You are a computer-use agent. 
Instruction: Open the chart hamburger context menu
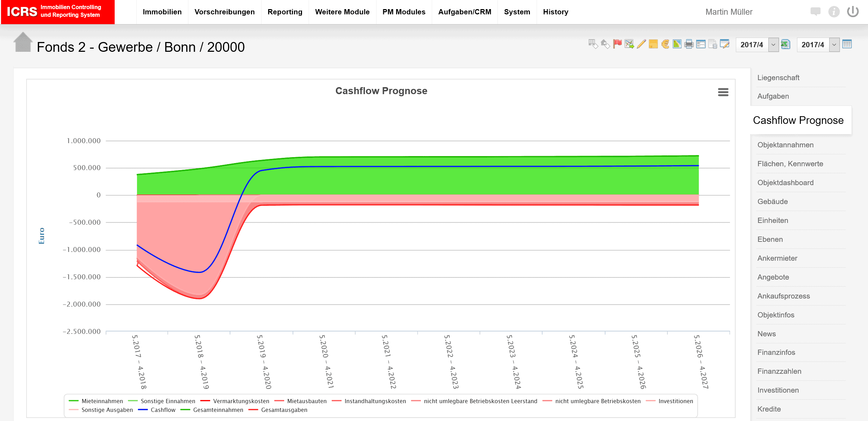coord(723,92)
